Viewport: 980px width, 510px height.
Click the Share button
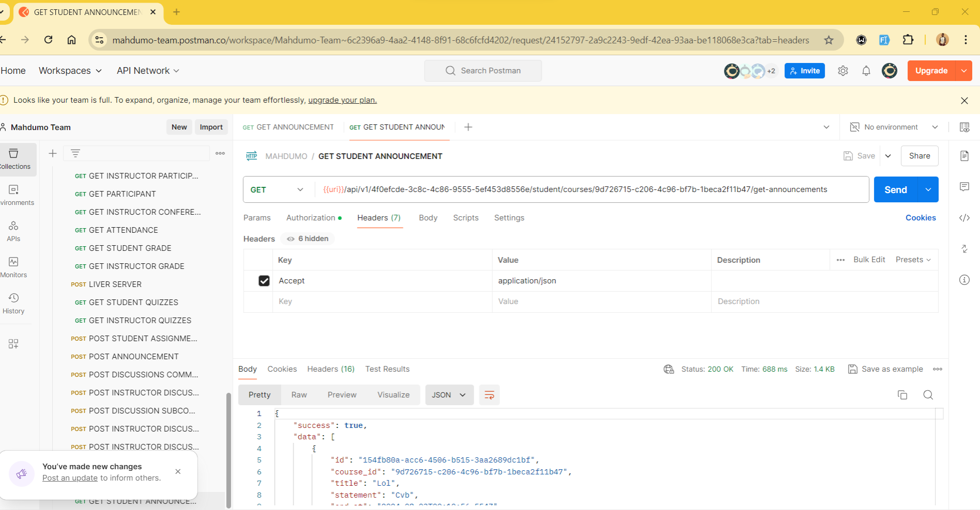point(920,156)
